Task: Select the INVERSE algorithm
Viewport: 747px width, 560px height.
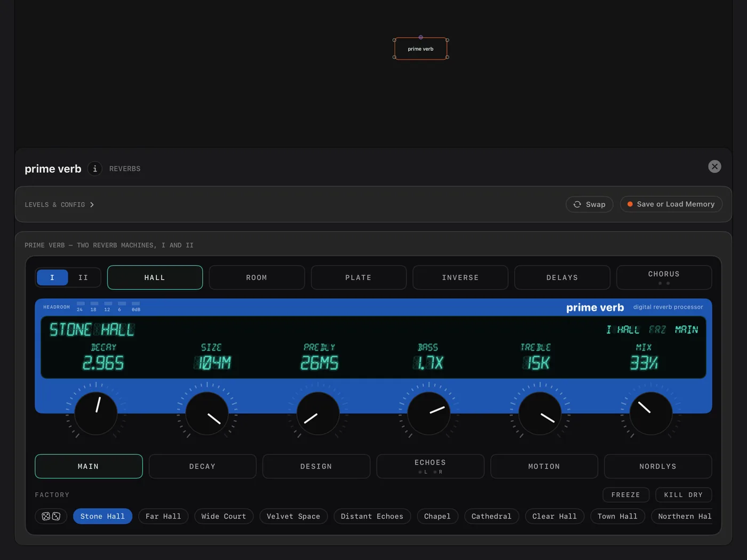Action: [460, 277]
